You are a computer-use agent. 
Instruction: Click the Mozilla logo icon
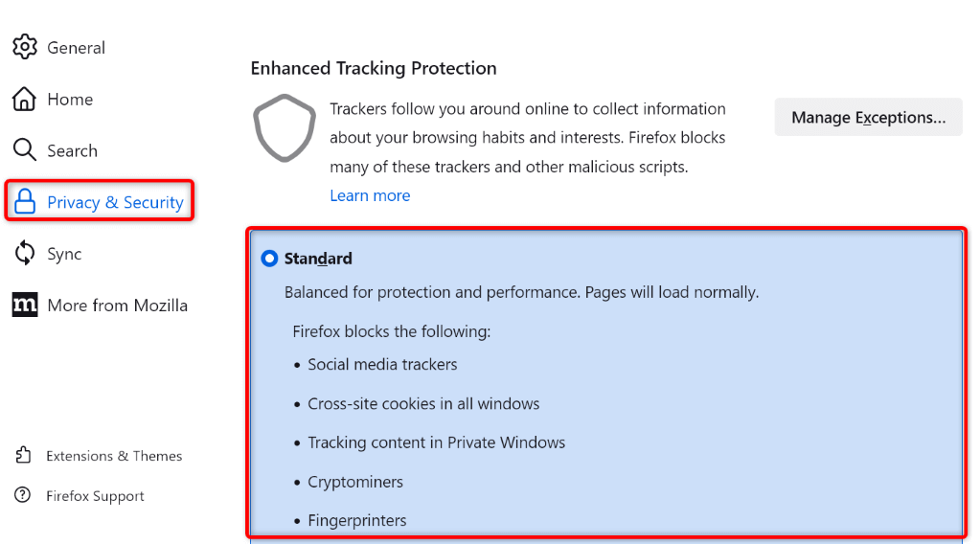click(24, 306)
